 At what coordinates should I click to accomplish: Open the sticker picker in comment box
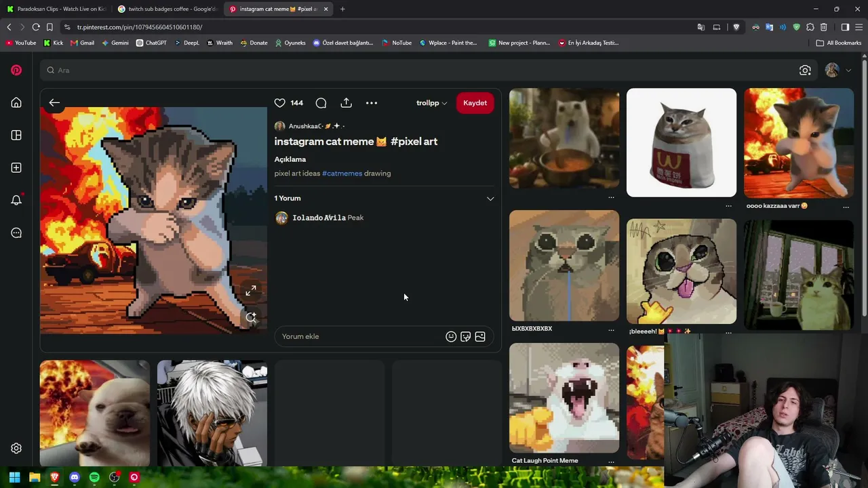click(465, 336)
